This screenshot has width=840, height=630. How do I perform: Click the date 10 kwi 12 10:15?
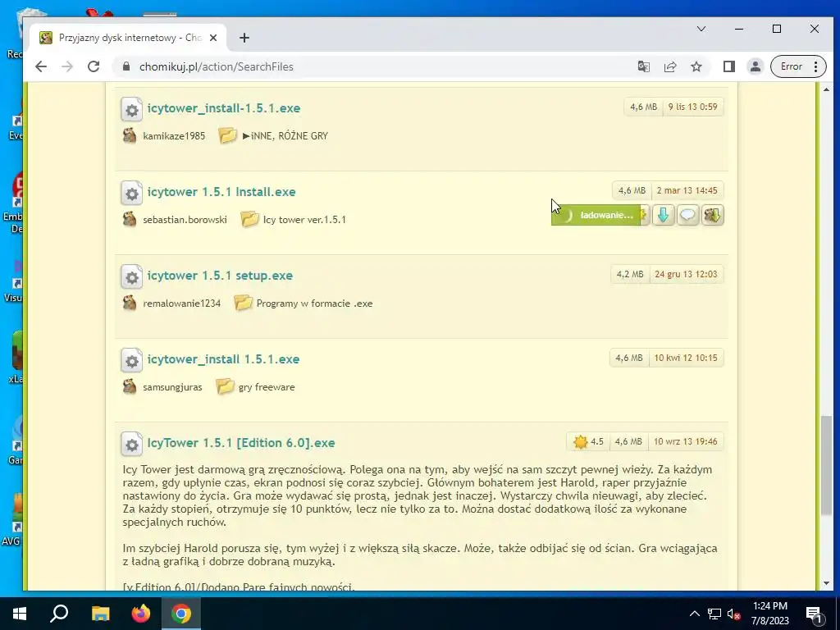686,358
